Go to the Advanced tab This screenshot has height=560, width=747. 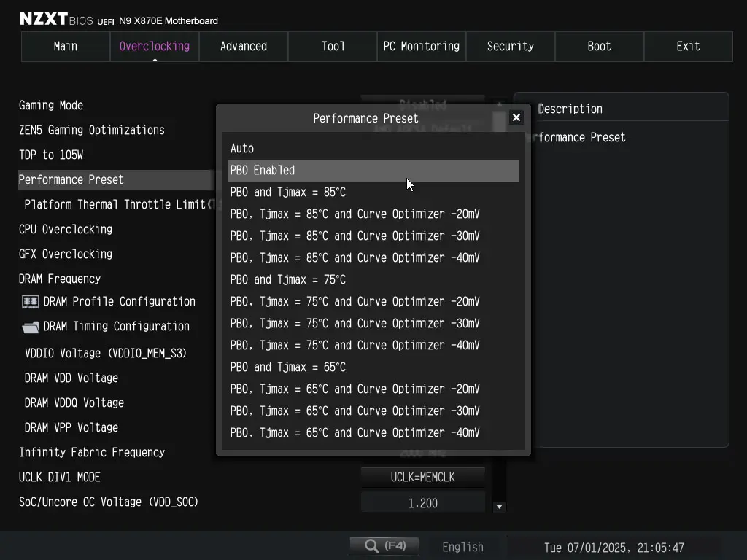click(x=244, y=46)
